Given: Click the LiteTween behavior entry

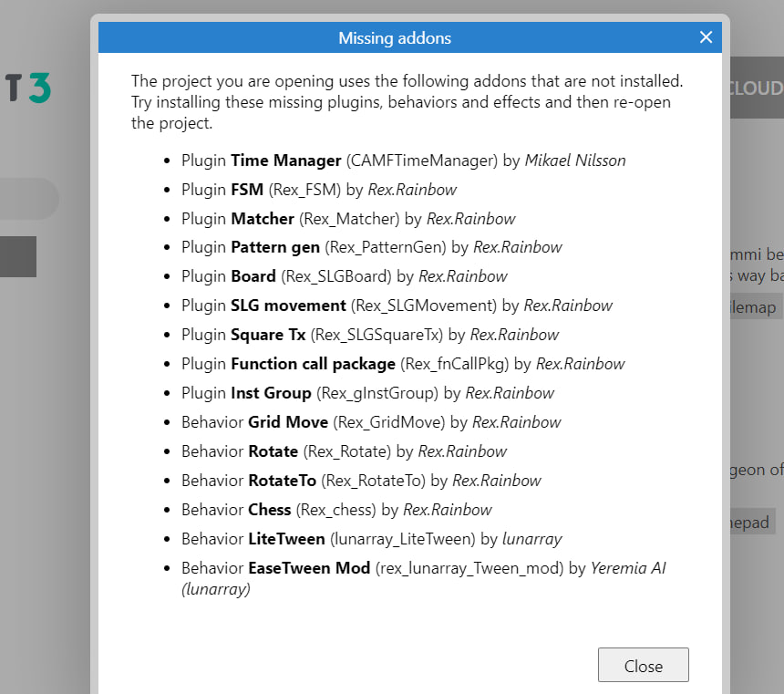Looking at the screenshot, I should (372, 539).
